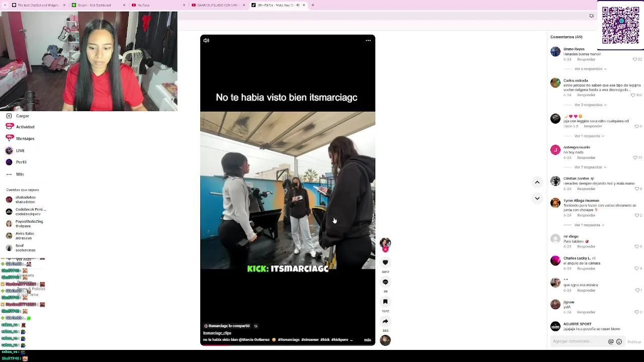Open AGUIRRE SPORT's profile avatar
The height and width of the screenshot is (362, 644).
[555, 327]
